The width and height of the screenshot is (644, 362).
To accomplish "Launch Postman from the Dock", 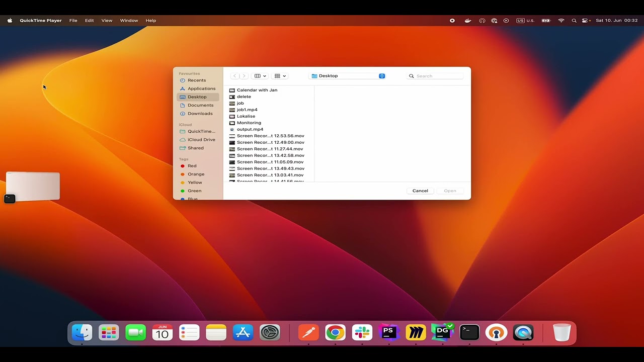I will 308,332.
